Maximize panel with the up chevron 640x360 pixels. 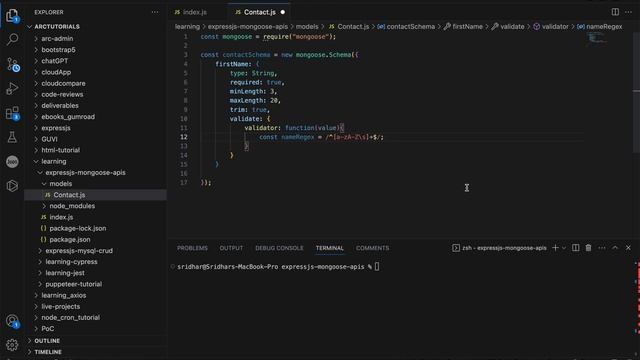coord(615,248)
